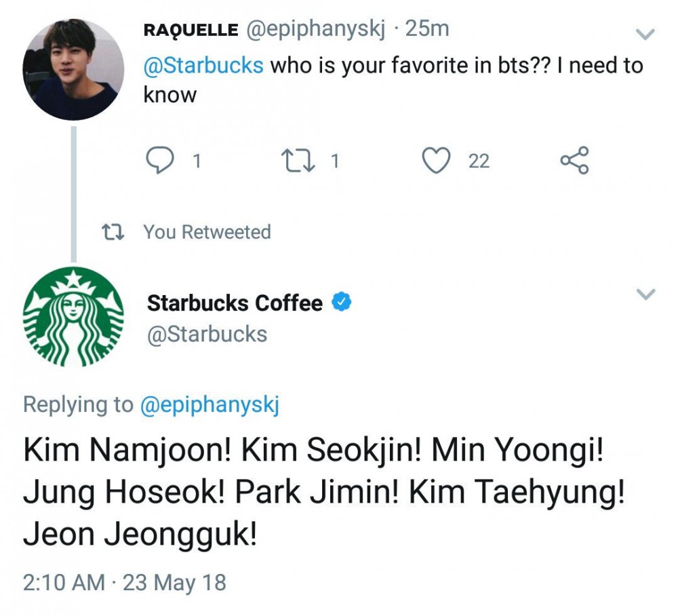
Task: Click the RAQUELLE display name
Action: (191, 30)
